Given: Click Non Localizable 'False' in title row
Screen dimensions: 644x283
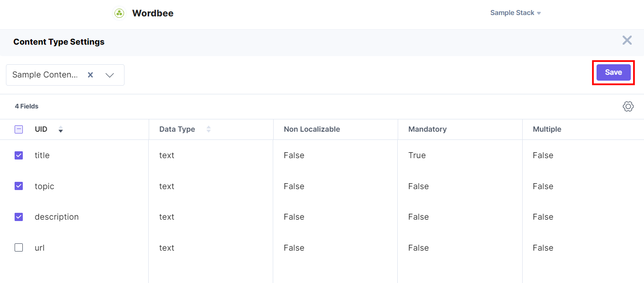Looking at the screenshot, I should [294, 155].
